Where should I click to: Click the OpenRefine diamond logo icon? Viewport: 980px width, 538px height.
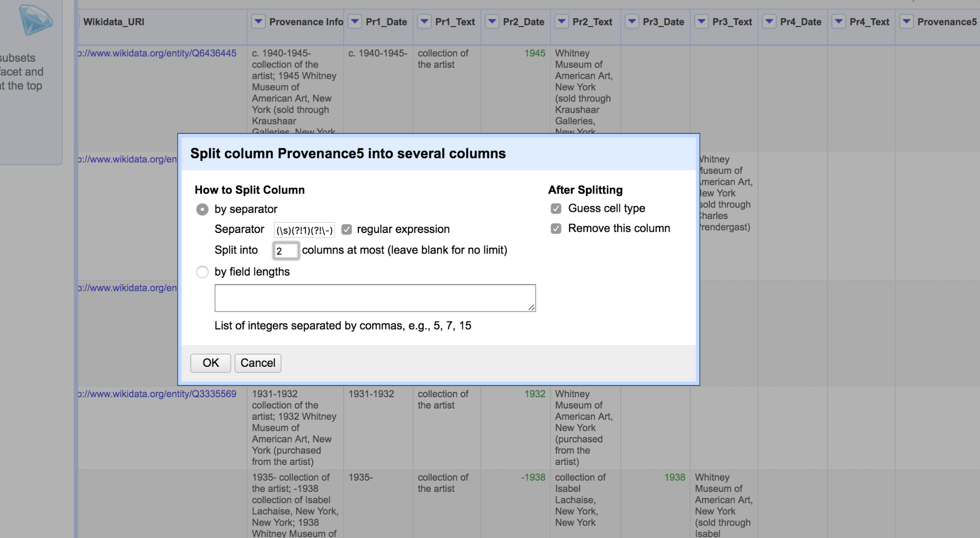pos(35,20)
